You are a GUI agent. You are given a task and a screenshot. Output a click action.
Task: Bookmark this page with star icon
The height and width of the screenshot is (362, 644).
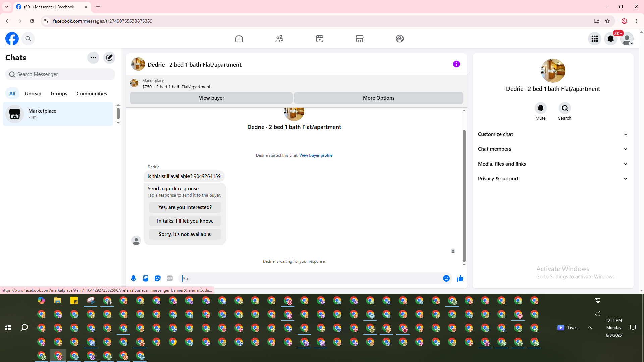607,21
